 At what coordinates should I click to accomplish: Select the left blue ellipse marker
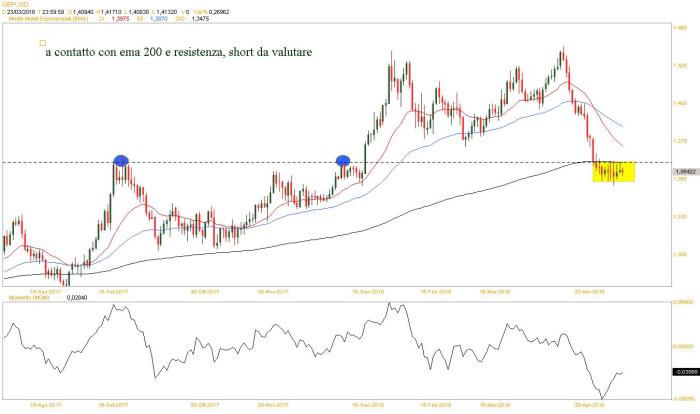(121, 160)
